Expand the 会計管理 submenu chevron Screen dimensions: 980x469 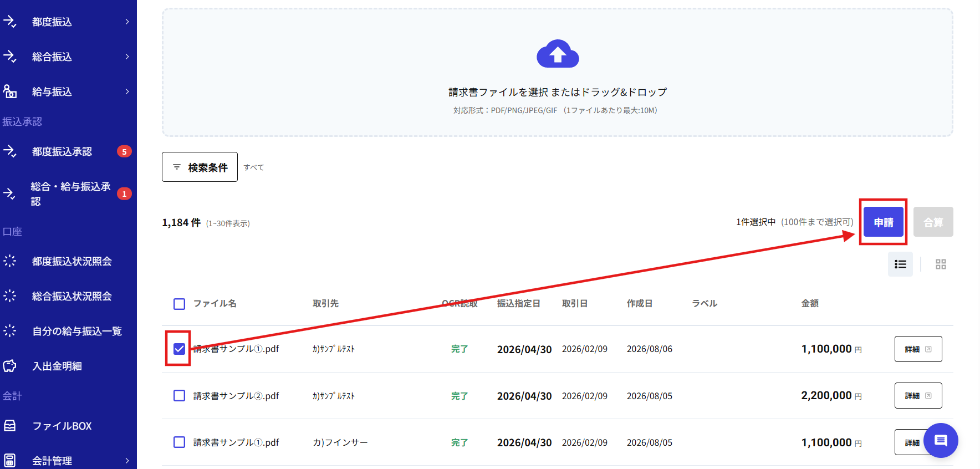coord(127,461)
